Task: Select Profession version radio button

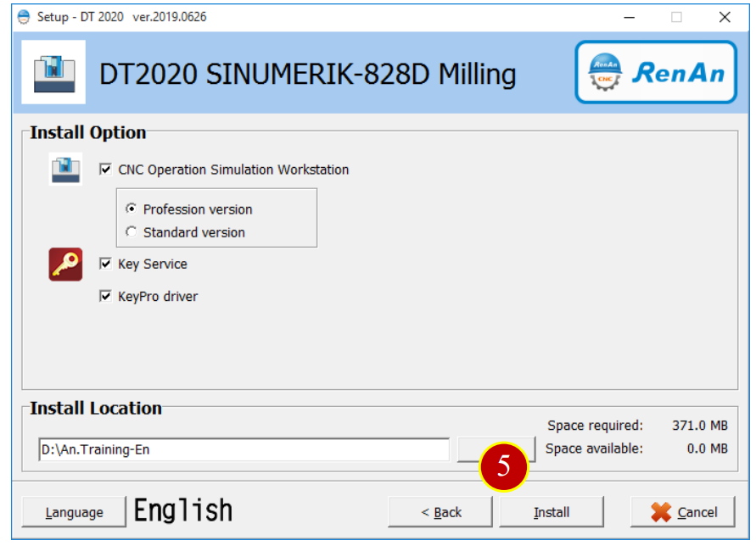Action: coord(131,209)
